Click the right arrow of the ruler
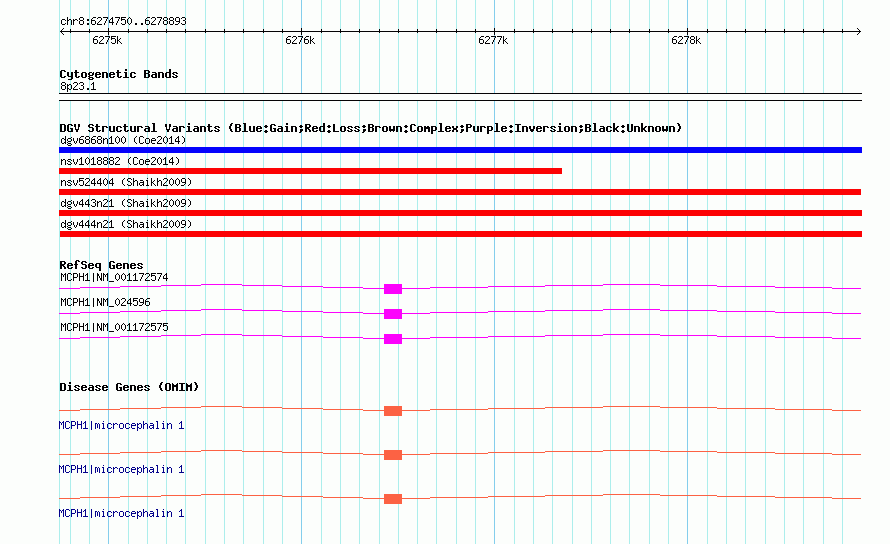The image size is (890, 544). tap(858, 32)
